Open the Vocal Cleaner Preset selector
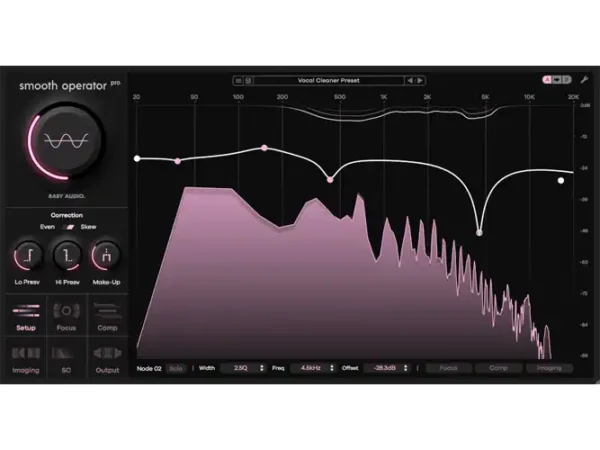This screenshot has height=450, width=600. point(329,81)
